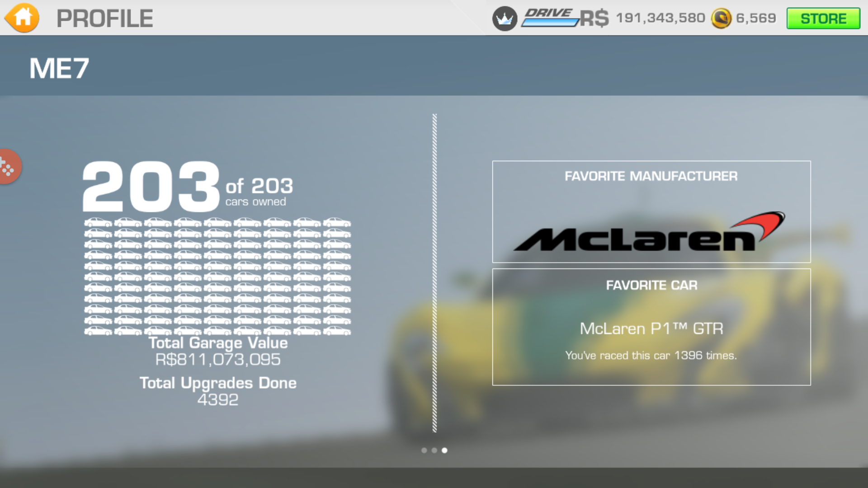This screenshot has width=868, height=488.
Task: Go to the first page dot
Action: (x=424, y=450)
